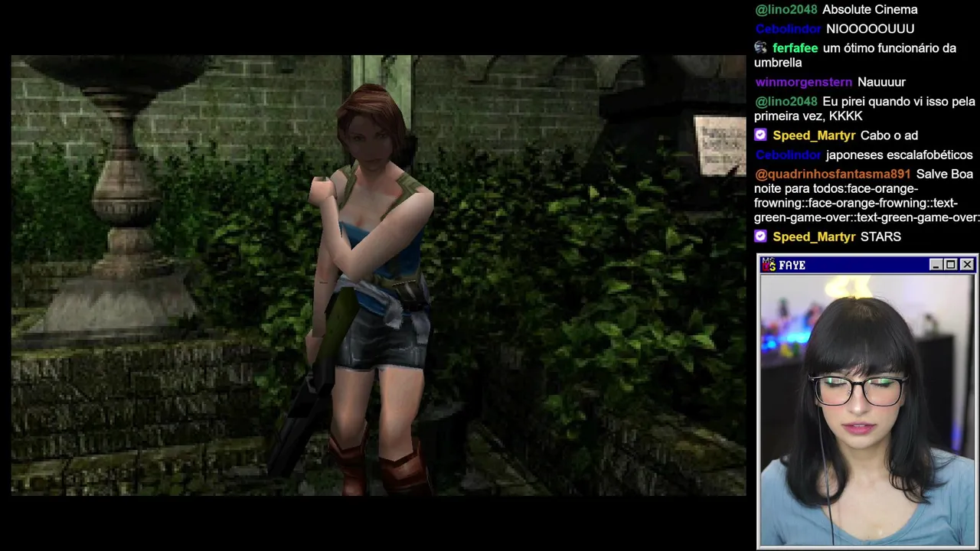The height and width of the screenshot is (551, 980).
Task: Click the 'STARS' chat message
Action: (x=880, y=236)
